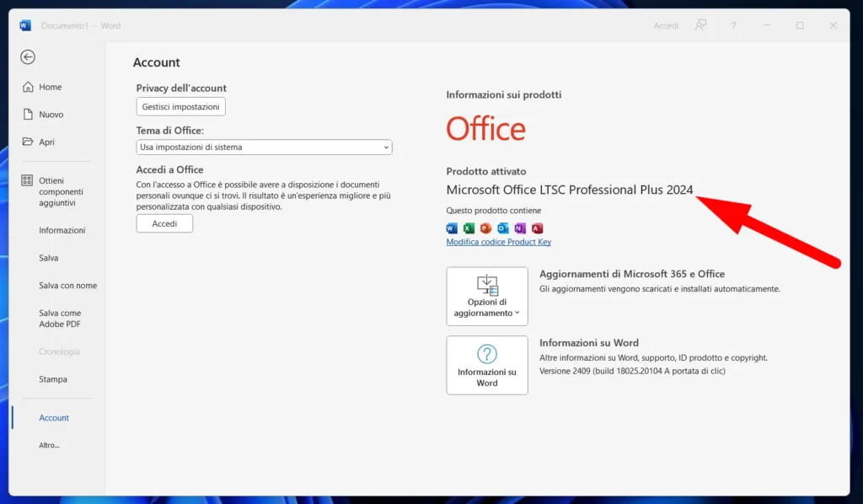Click the back arrow to return to document
This screenshot has height=504, width=863.
28,56
